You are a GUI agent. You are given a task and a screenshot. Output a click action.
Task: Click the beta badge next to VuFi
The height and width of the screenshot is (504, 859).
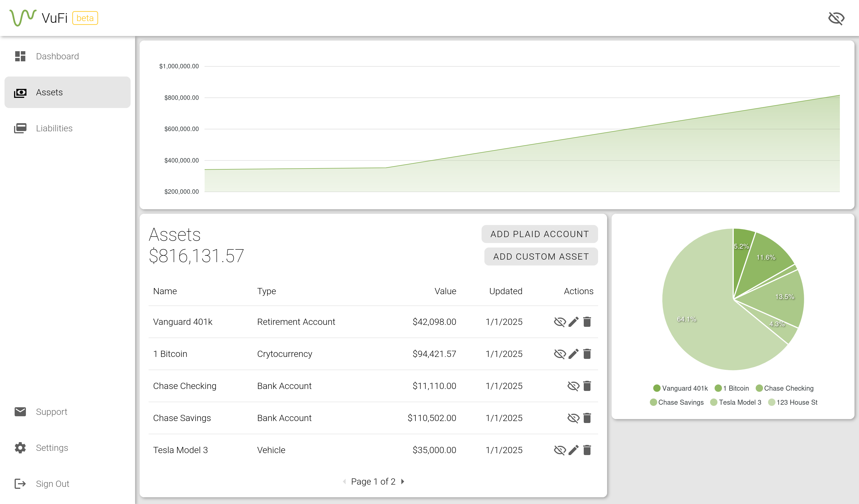click(x=85, y=18)
